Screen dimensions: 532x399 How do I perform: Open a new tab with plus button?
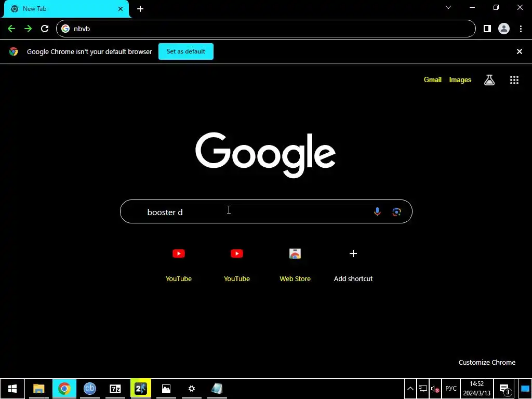coord(140,9)
